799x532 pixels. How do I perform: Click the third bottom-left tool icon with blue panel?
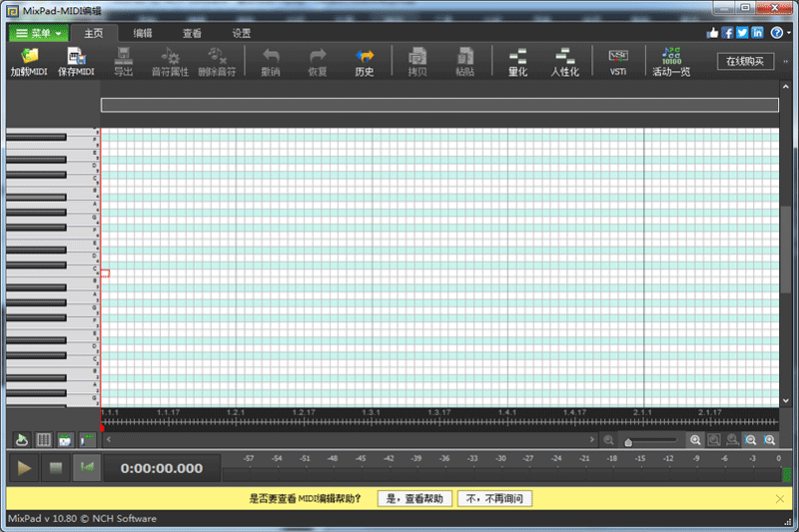[65, 439]
